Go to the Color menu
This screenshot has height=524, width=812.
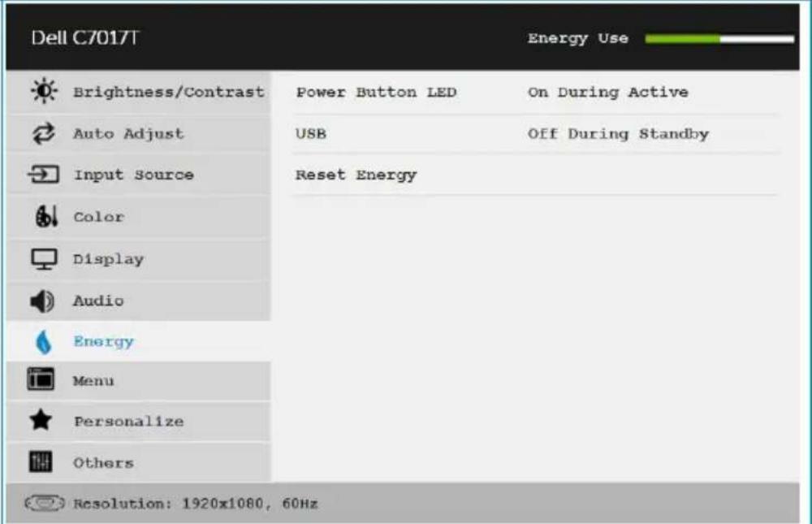(139, 217)
